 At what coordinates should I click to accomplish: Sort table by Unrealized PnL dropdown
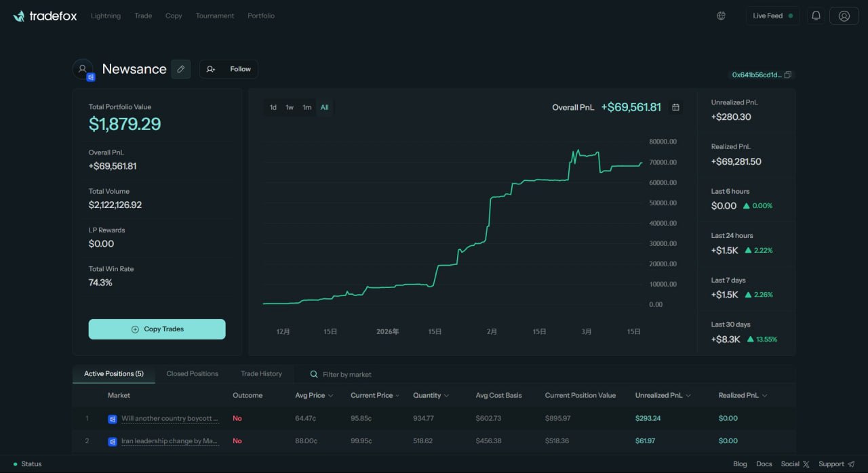[663, 395]
